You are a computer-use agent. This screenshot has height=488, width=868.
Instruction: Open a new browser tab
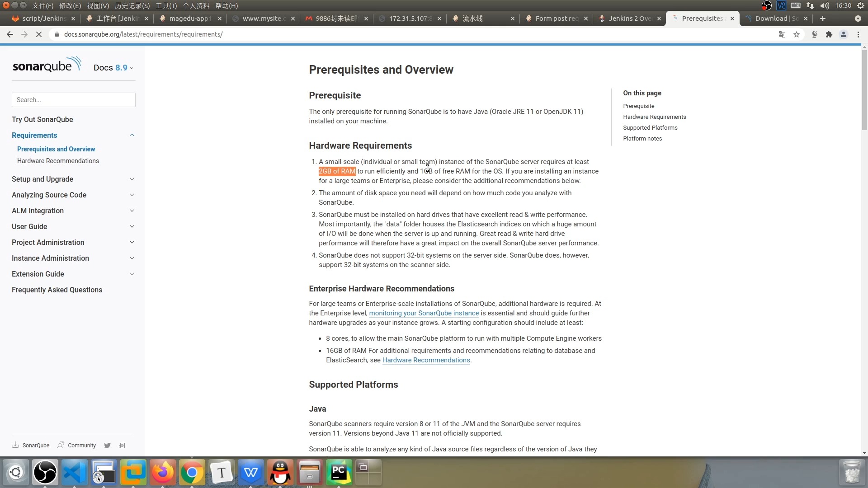(823, 19)
